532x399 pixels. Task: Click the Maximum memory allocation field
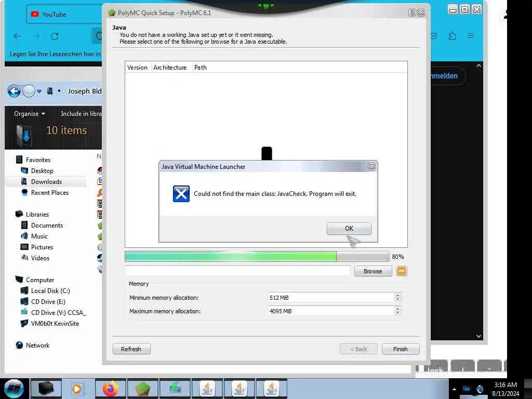[x=331, y=311]
